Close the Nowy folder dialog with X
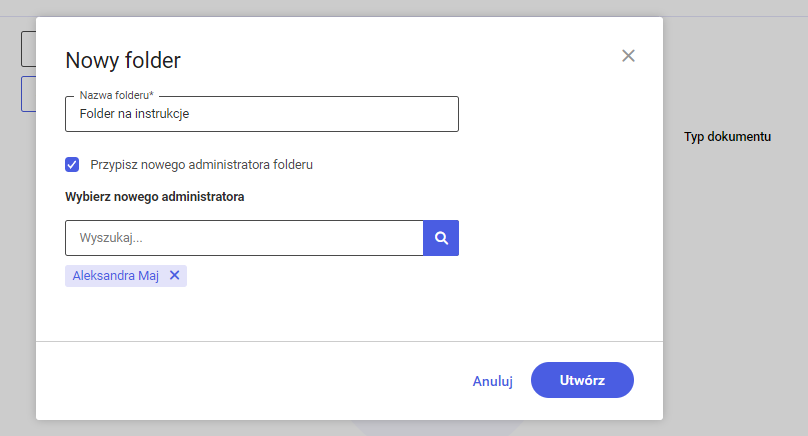Image resolution: width=808 pixels, height=436 pixels. 628,56
